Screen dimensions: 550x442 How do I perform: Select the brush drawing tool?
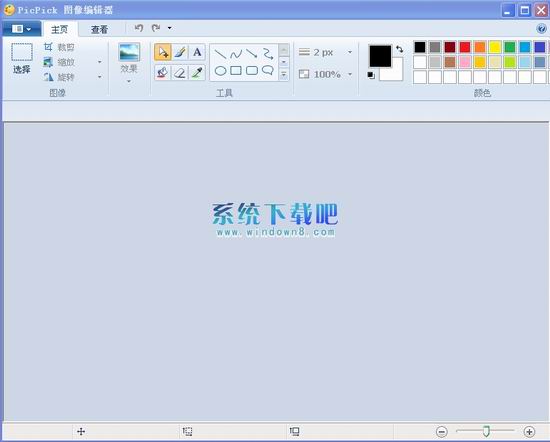[180, 53]
